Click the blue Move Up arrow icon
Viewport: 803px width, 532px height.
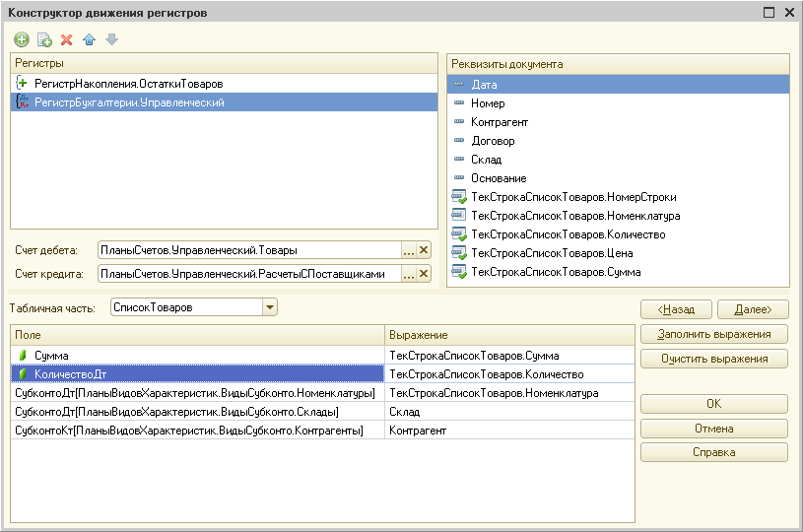point(90,39)
